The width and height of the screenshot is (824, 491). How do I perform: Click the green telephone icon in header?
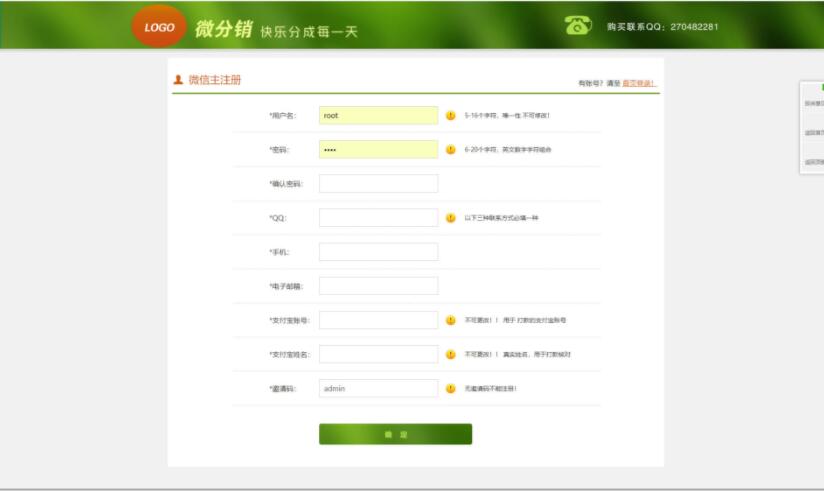(578, 25)
